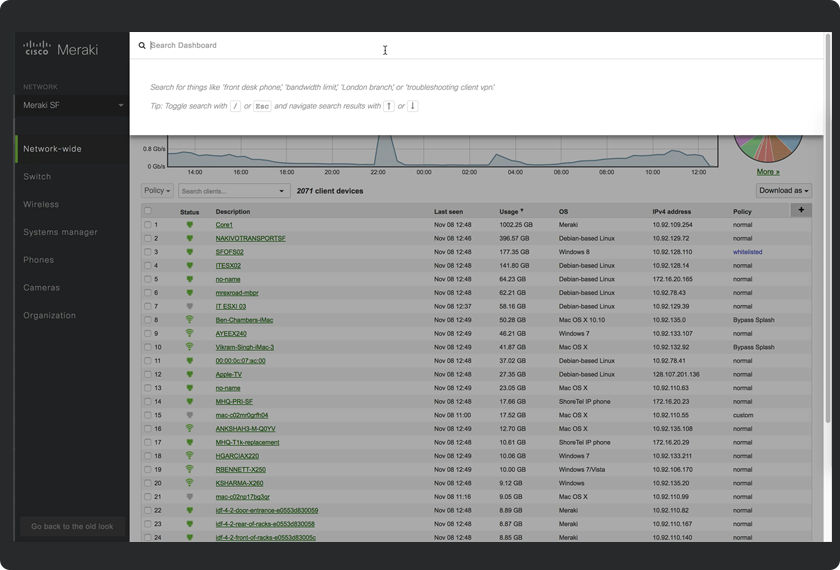
Task: Open the Wireless section in sidebar
Action: click(x=41, y=204)
